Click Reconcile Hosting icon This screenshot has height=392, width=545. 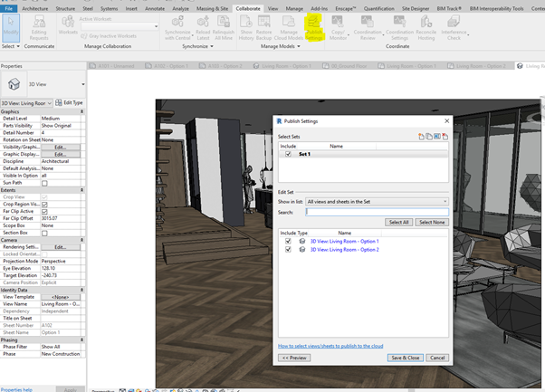(x=426, y=23)
